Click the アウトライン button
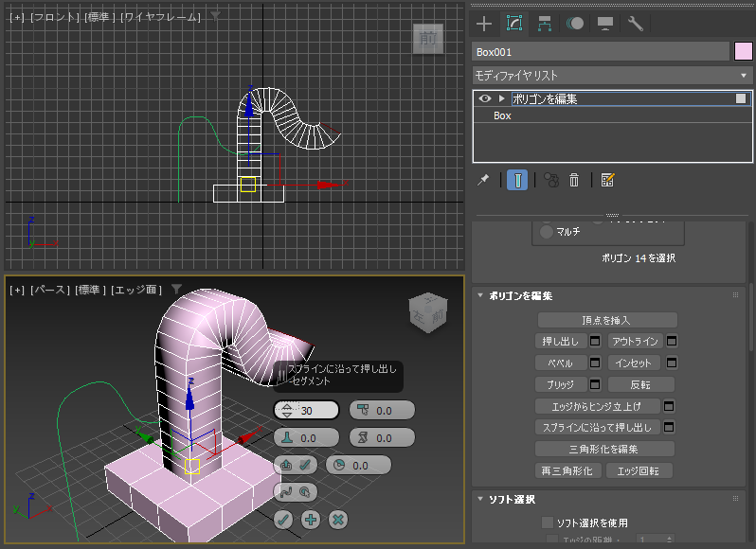The height and width of the screenshot is (549, 756). [x=635, y=341]
